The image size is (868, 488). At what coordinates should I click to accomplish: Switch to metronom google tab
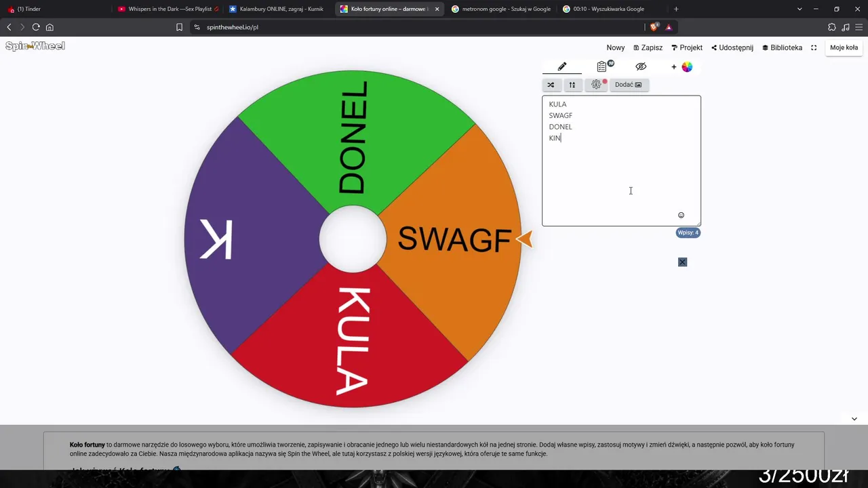pyautogui.click(x=500, y=9)
